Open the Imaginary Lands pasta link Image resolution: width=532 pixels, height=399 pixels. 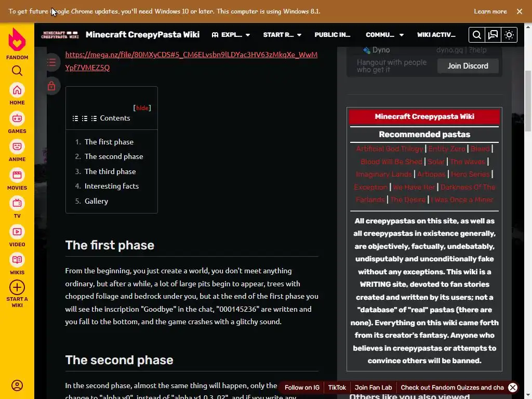(x=384, y=174)
